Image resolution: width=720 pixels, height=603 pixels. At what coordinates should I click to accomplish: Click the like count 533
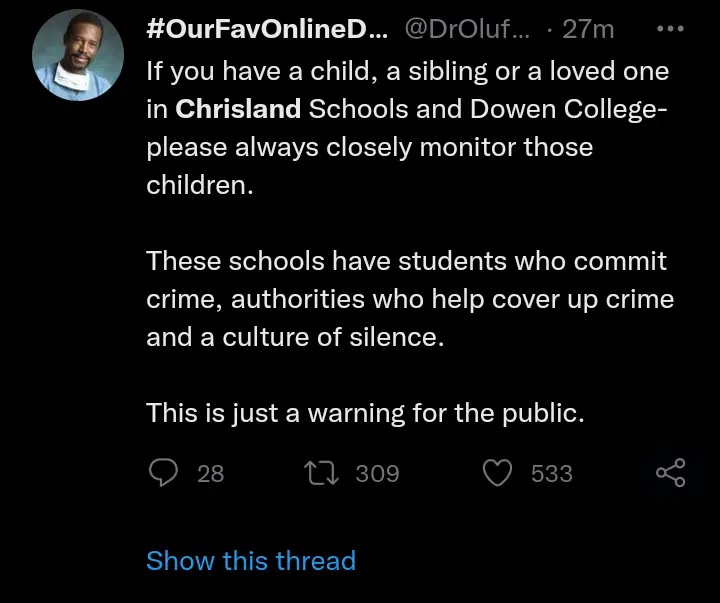551,473
